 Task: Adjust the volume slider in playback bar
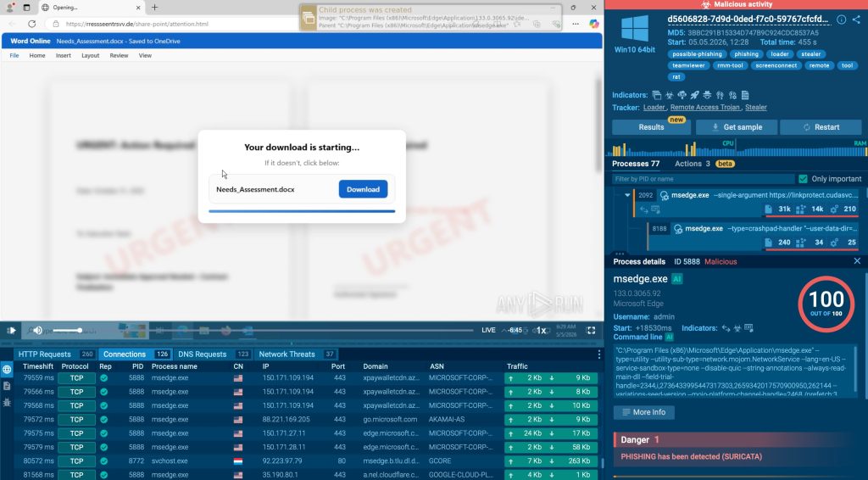point(66,331)
